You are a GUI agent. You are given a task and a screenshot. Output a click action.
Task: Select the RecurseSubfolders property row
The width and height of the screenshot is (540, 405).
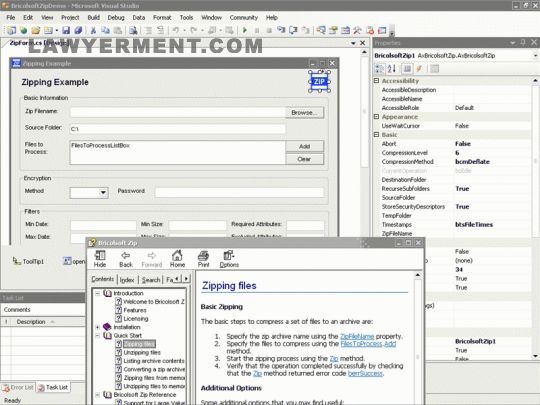tap(453, 189)
